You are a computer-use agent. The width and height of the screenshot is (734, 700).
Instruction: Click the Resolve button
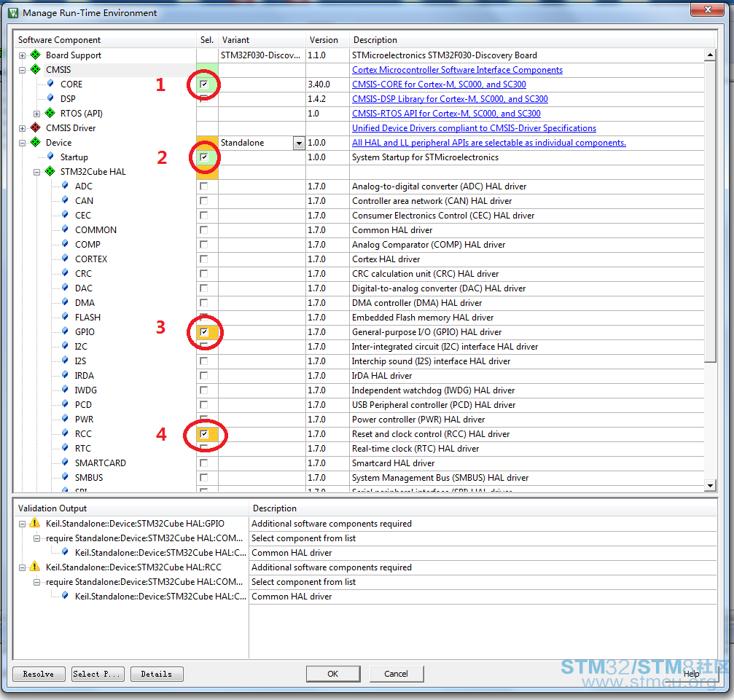tap(39, 674)
